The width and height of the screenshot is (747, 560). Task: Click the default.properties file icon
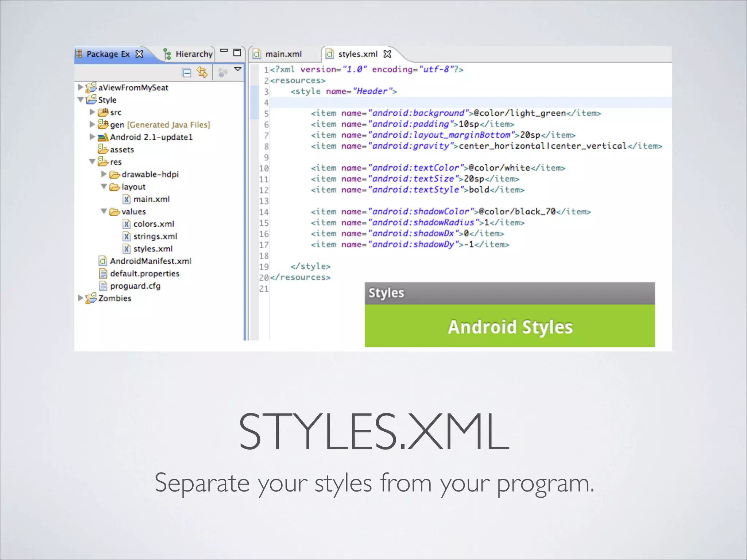point(103,273)
